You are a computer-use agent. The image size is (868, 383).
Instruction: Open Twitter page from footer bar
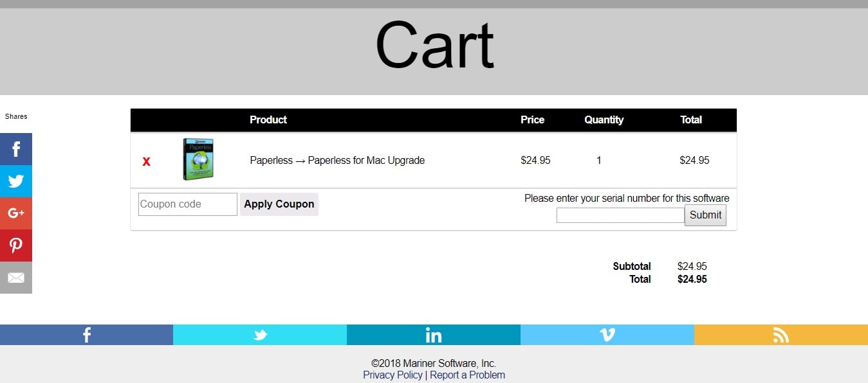(260, 335)
